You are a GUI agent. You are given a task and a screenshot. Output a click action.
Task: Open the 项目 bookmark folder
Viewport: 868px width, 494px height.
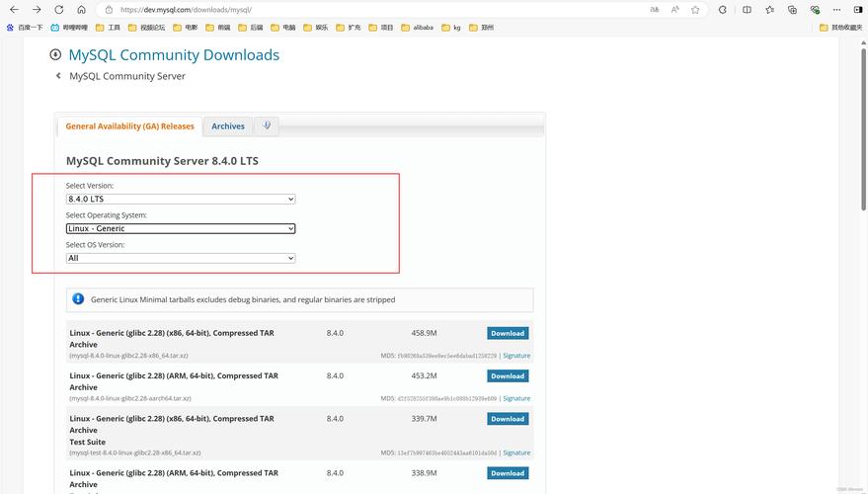point(381,27)
